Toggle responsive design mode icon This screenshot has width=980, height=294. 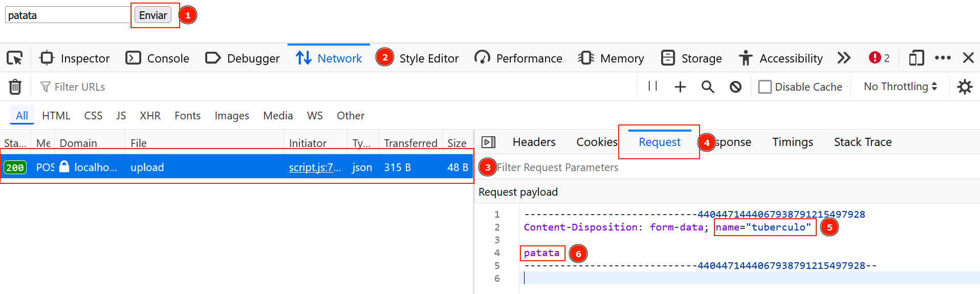click(916, 58)
